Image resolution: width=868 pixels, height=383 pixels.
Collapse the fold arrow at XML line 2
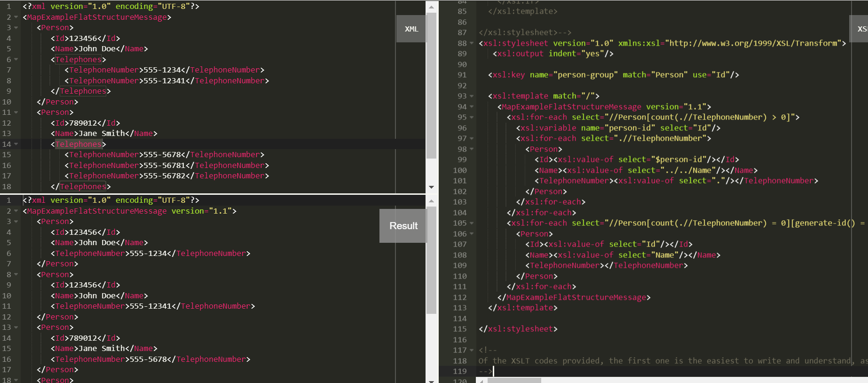tap(16, 17)
